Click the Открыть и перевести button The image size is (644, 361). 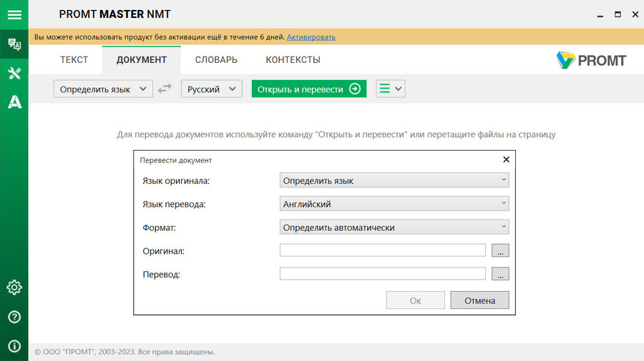click(x=309, y=89)
